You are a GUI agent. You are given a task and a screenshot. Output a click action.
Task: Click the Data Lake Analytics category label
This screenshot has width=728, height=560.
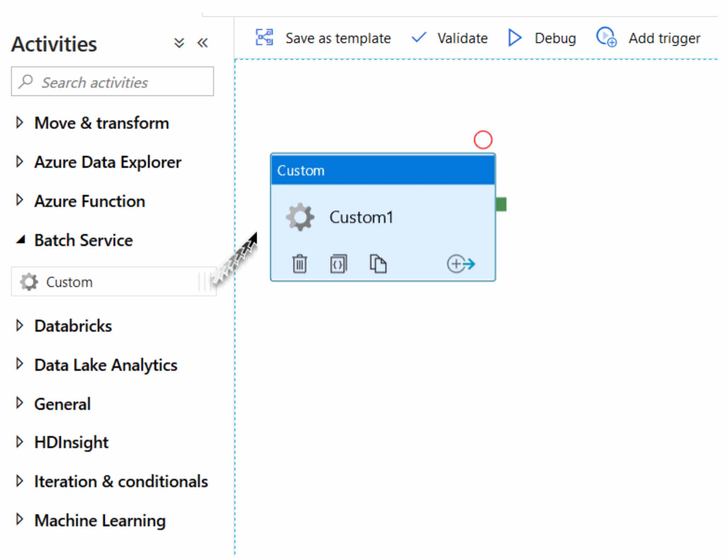106,365
